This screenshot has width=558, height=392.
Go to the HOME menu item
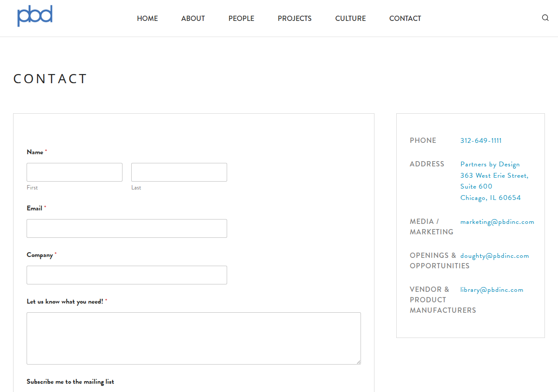(147, 18)
